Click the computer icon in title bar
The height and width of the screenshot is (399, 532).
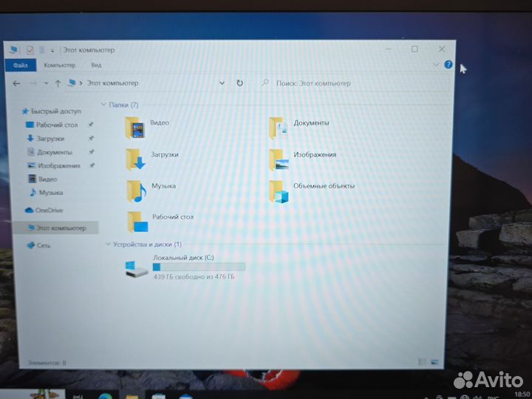coord(14,50)
